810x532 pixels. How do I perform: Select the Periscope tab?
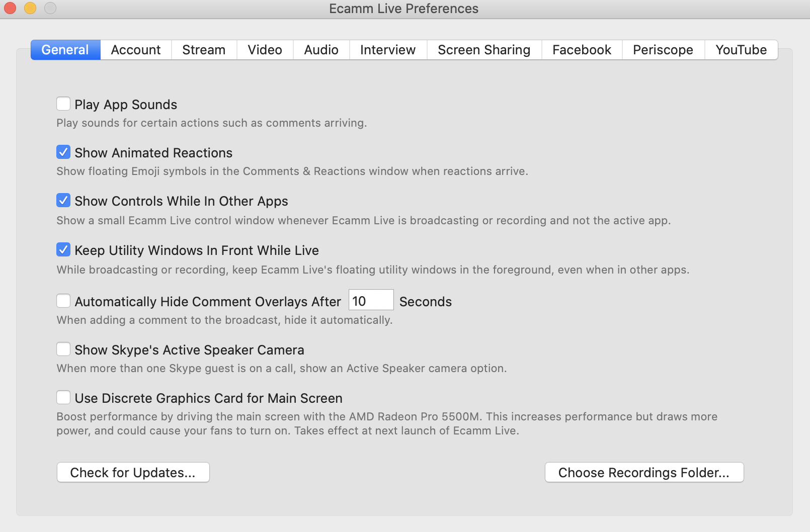(663, 50)
